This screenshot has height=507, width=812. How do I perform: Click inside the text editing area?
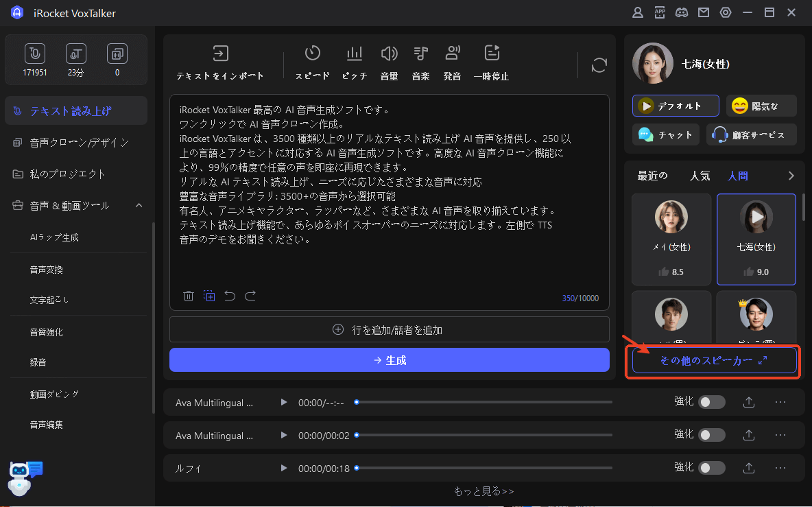(390, 202)
